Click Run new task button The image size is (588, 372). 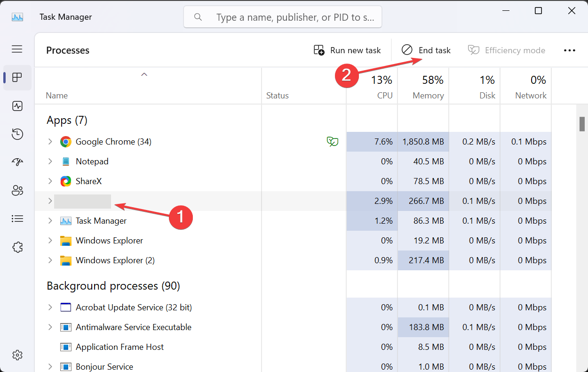[x=347, y=50]
